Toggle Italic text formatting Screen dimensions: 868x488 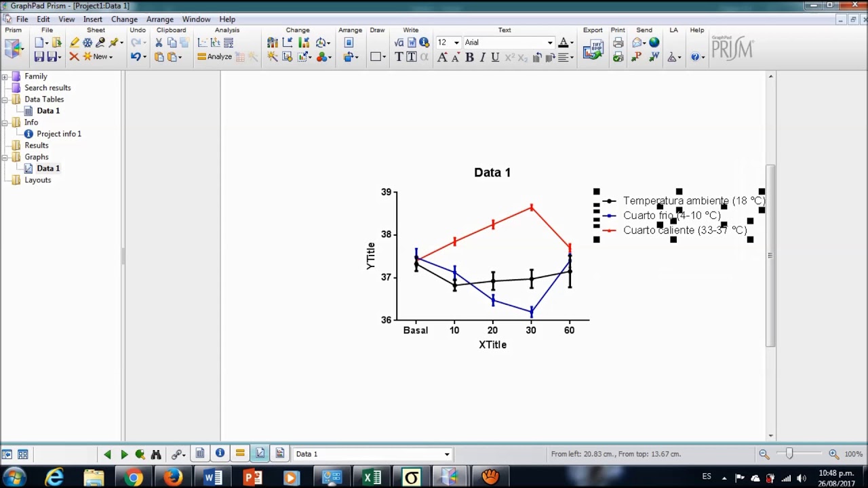[482, 58]
